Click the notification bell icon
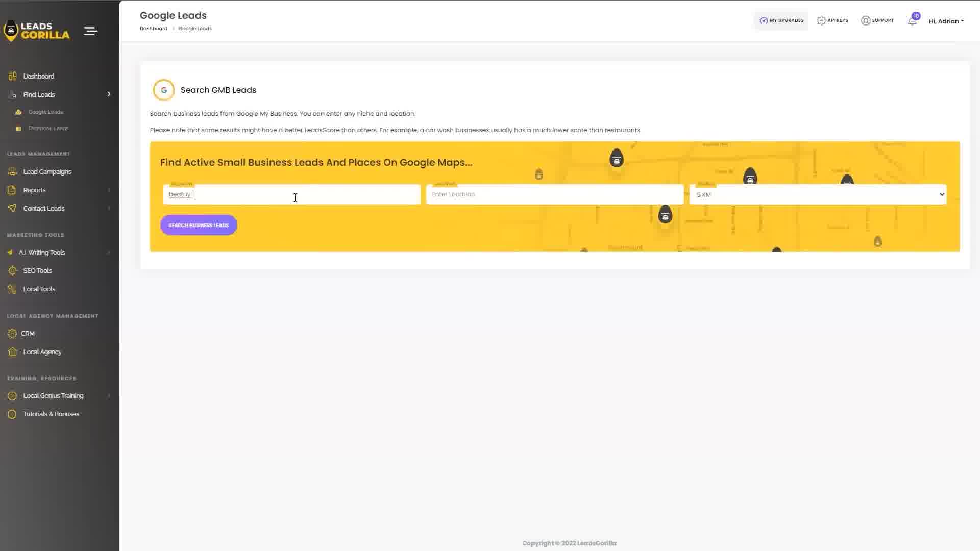980x551 pixels. 912,21
